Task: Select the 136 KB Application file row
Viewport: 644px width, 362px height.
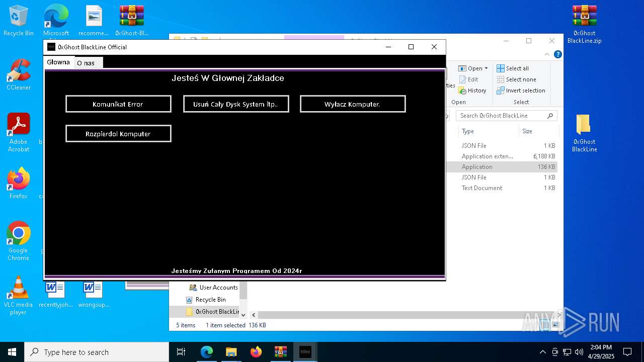Action: click(502, 167)
